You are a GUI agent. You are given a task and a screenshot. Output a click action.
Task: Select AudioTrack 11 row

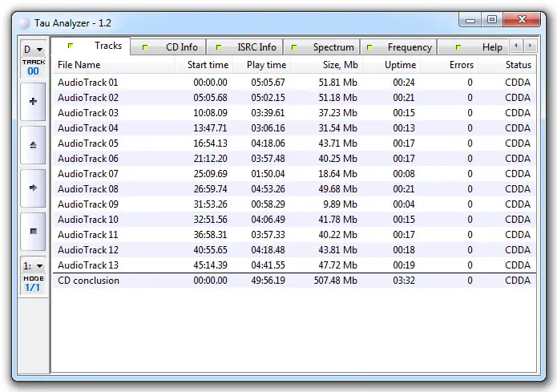(294, 235)
